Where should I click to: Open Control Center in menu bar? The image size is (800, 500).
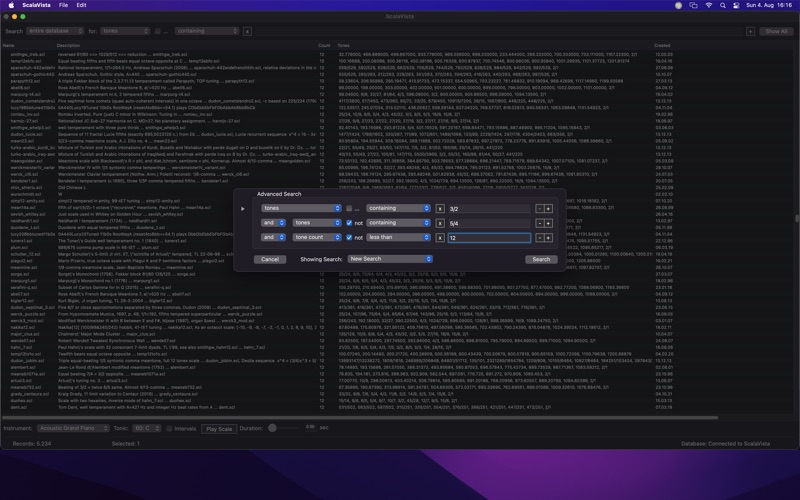736,5
